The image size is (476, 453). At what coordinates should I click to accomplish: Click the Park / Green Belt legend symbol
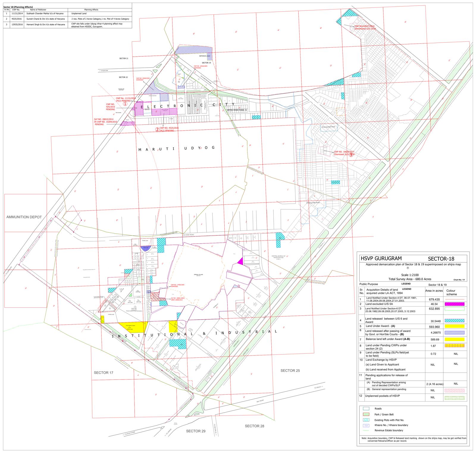click(366, 414)
